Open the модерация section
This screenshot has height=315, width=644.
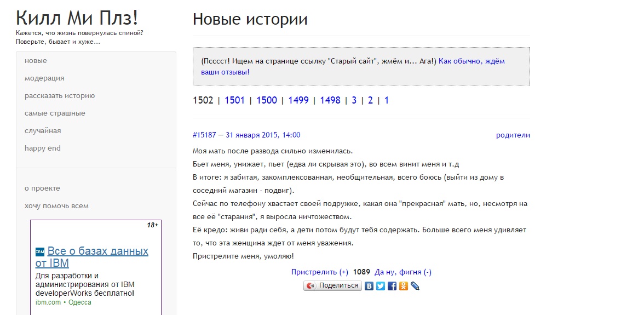44,78
